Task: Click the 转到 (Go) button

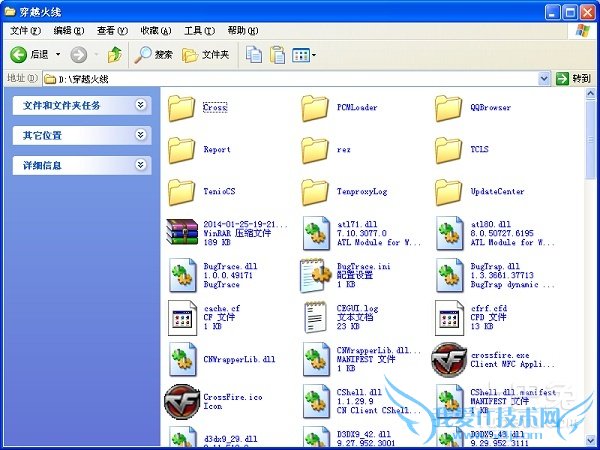Action: [x=574, y=78]
